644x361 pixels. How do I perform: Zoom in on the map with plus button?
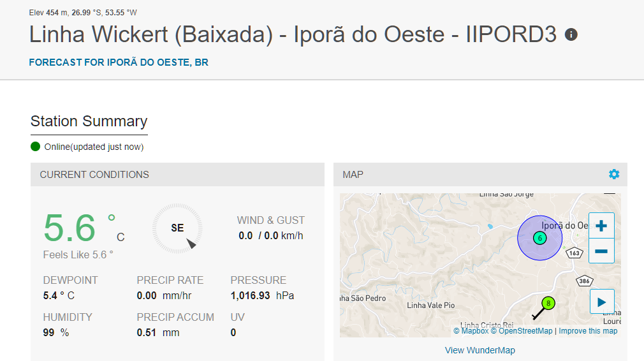click(601, 226)
